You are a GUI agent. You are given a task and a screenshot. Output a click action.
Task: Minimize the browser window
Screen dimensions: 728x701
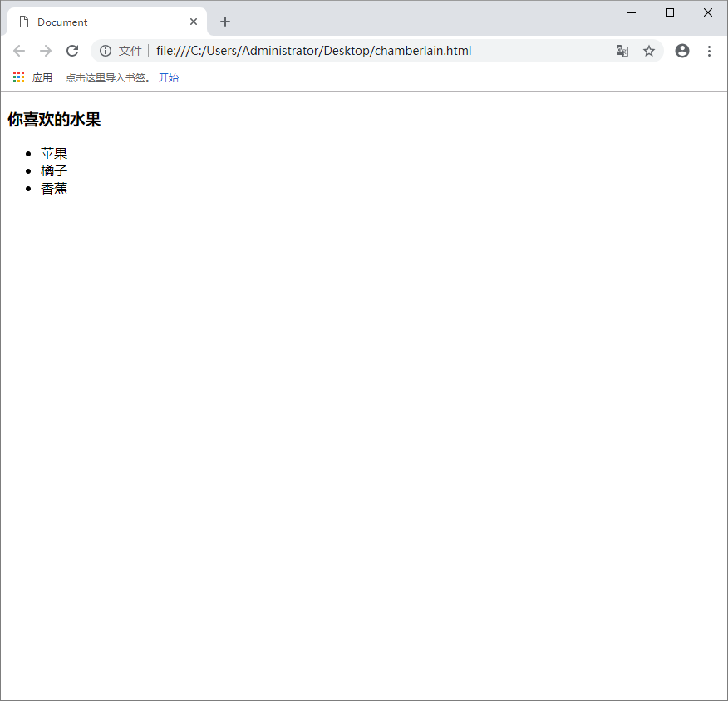pos(632,13)
